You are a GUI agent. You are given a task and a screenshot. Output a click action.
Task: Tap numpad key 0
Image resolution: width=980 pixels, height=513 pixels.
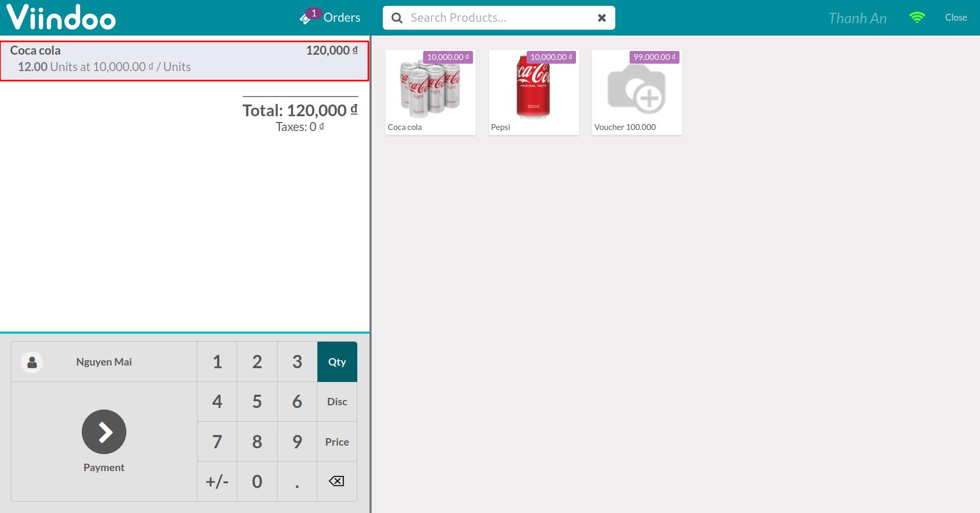click(x=257, y=481)
